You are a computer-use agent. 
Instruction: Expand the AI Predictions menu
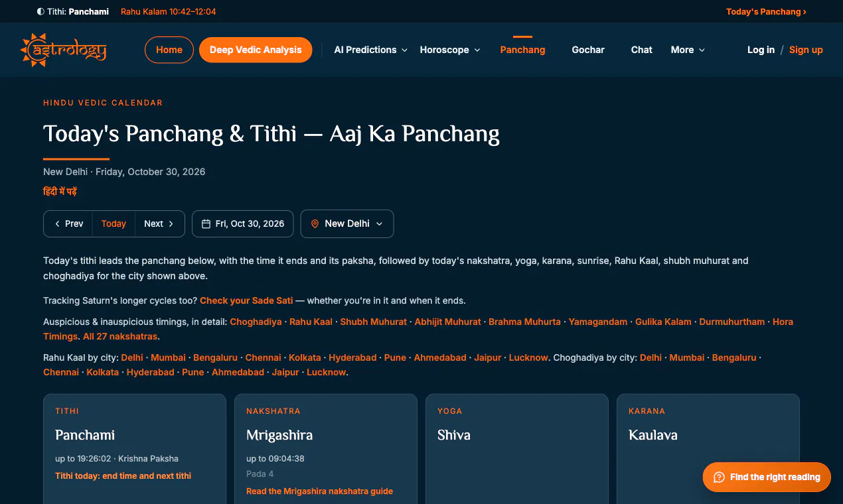(x=370, y=50)
